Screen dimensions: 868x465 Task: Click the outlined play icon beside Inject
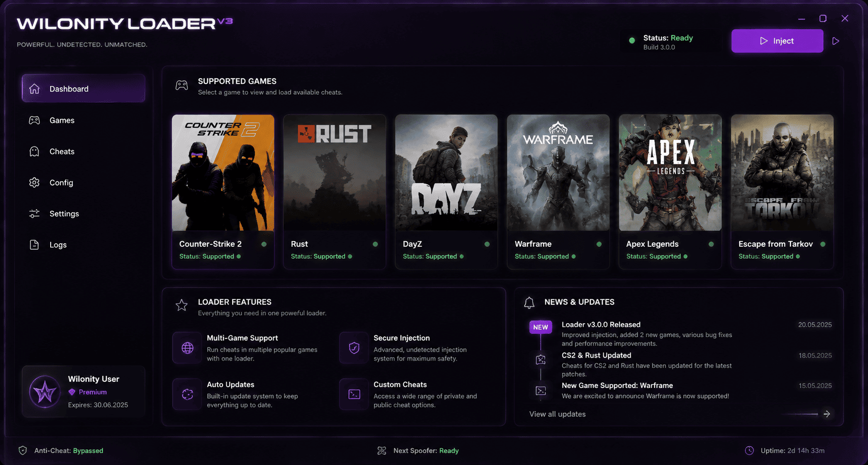(836, 41)
